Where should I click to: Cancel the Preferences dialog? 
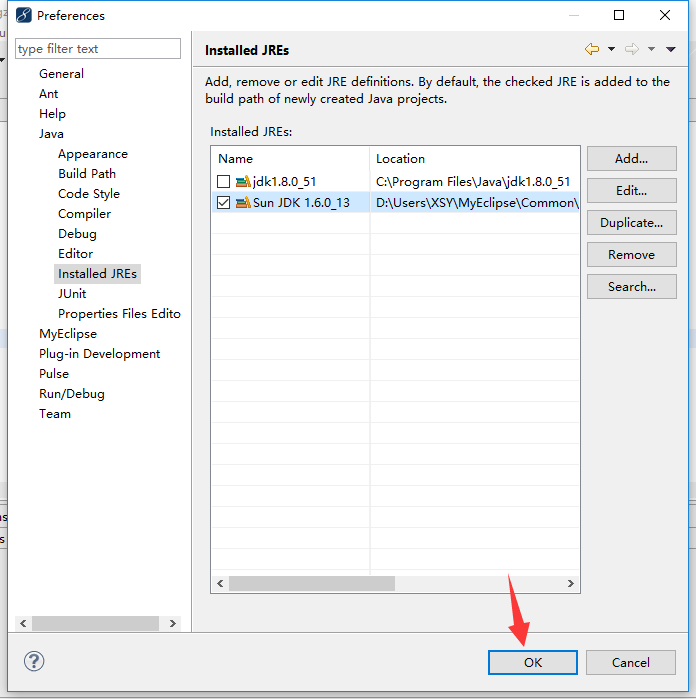coord(630,662)
